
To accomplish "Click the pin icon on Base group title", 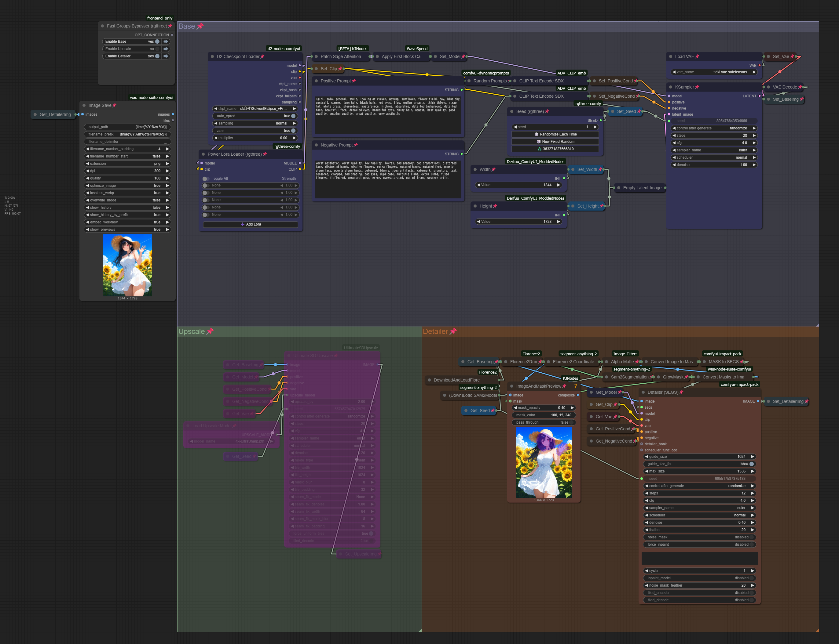I will tap(200, 26).
